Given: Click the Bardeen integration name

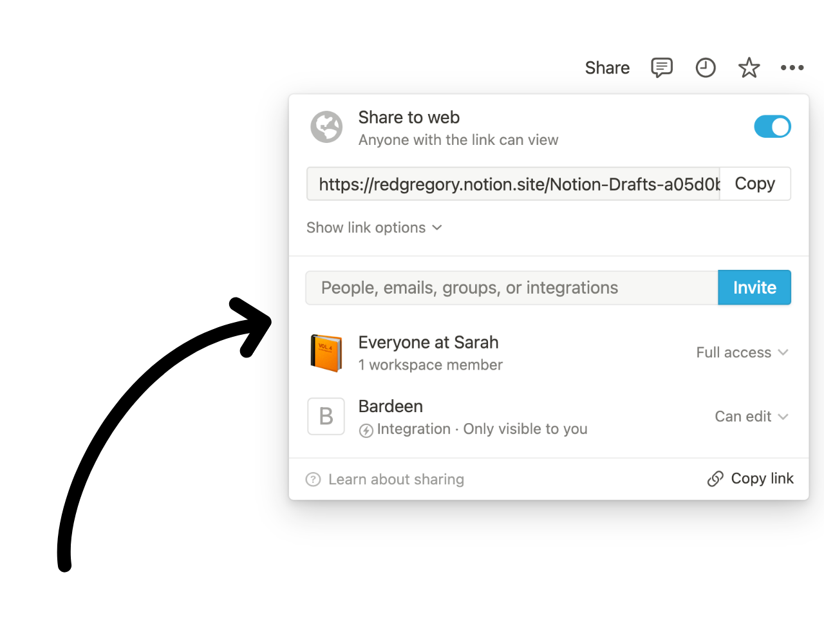Looking at the screenshot, I should pyautogui.click(x=391, y=406).
